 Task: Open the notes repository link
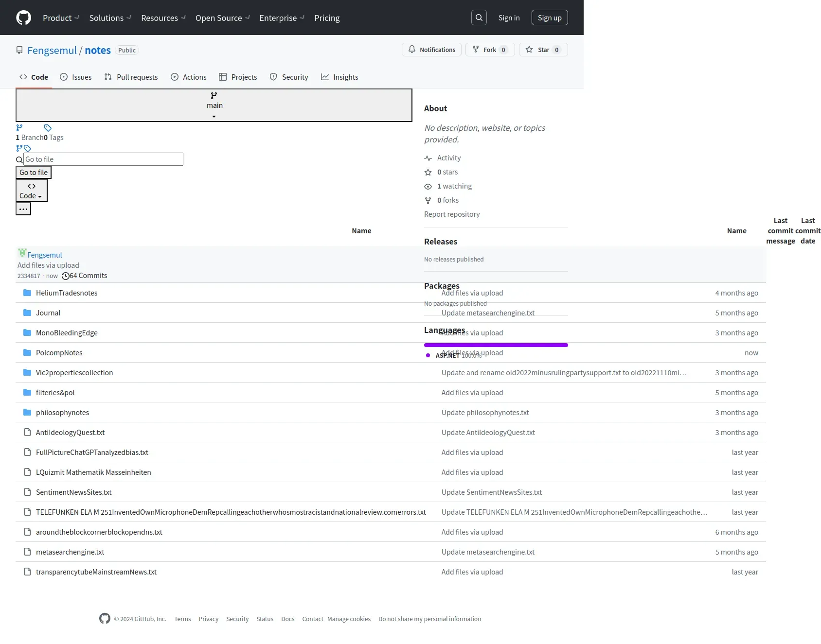coord(98,50)
